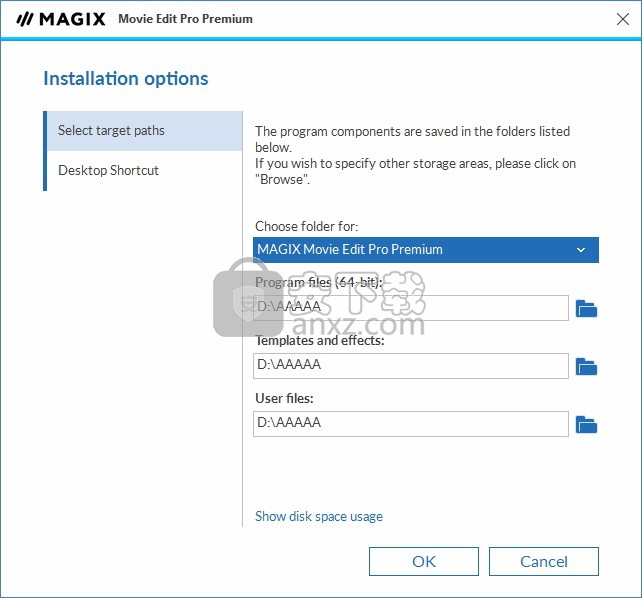Browse folder for Templates and effects

(x=586, y=366)
